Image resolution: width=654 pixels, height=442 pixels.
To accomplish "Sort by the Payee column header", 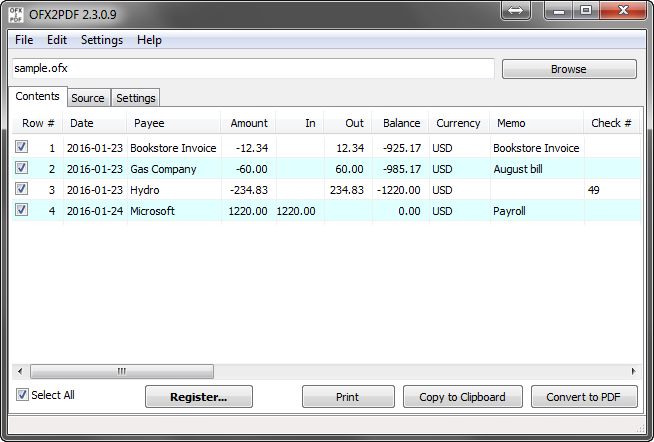I will pyautogui.click(x=174, y=123).
